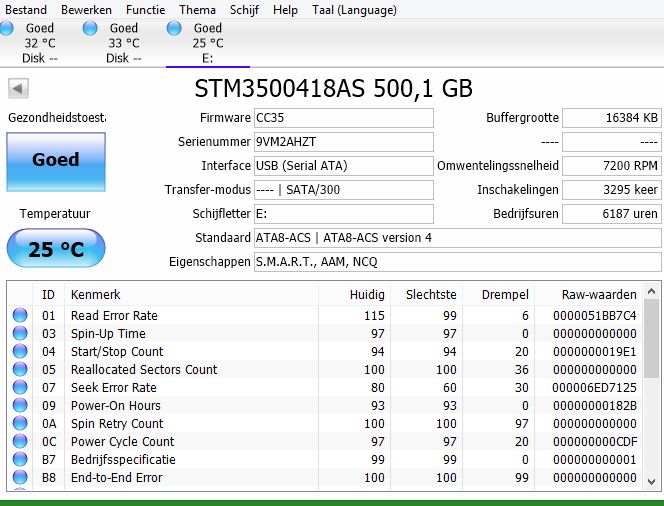Click raw value 000000000CDF

(x=595, y=442)
